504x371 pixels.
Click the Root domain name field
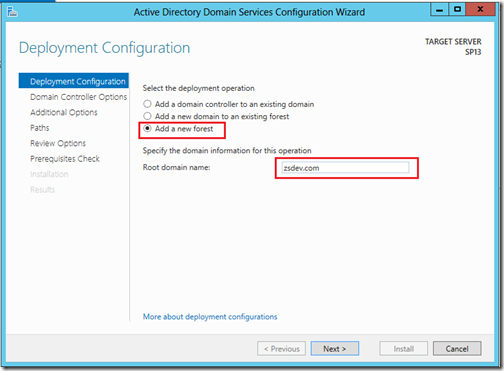(345, 168)
